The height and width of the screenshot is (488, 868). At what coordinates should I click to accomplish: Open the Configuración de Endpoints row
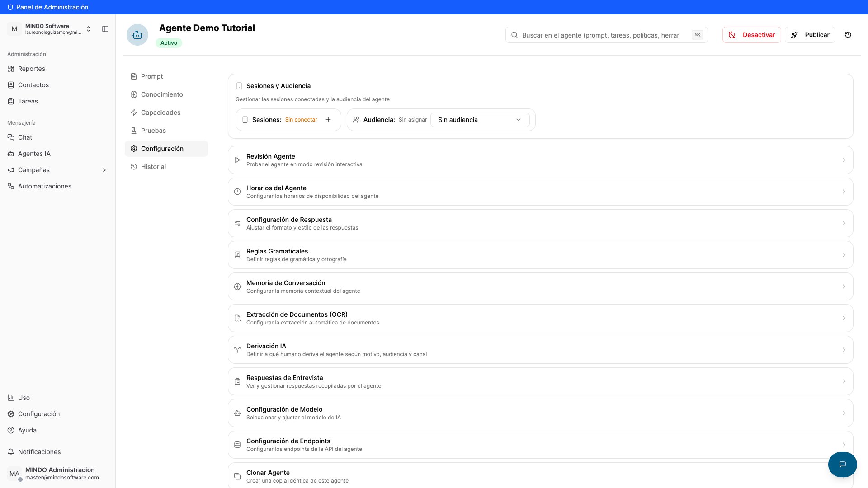click(x=540, y=445)
